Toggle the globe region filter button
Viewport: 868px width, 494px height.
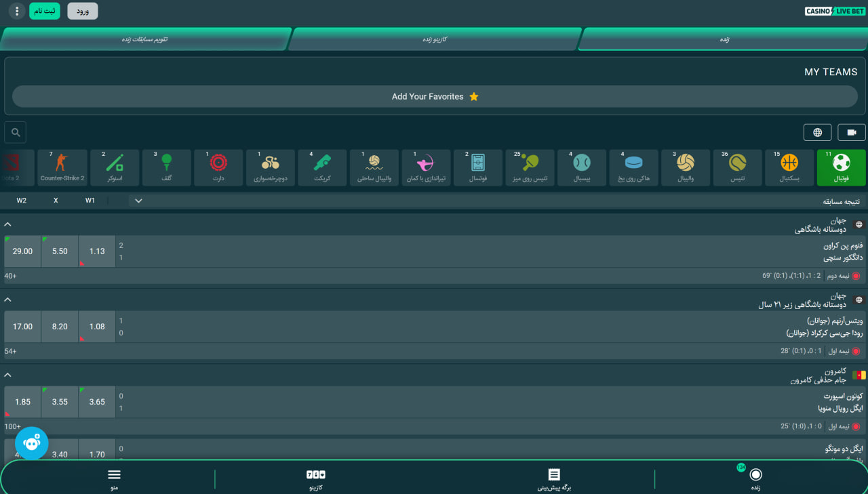[x=817, y=132]
